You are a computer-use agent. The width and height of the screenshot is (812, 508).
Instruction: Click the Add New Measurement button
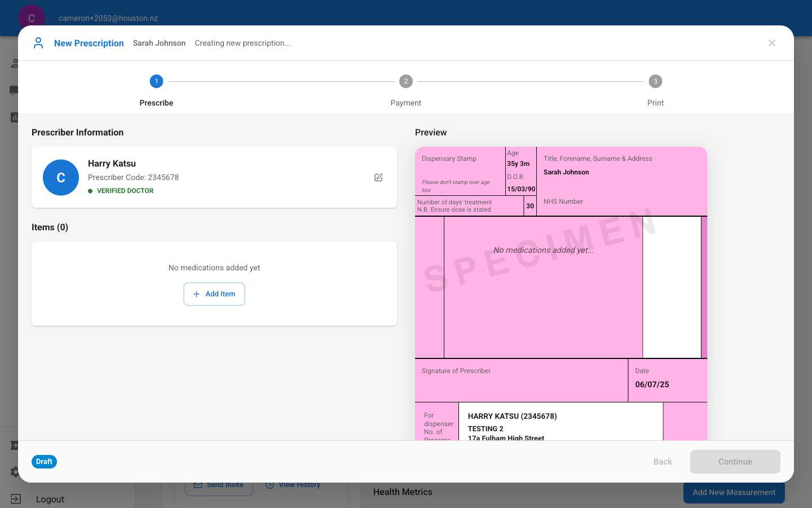click(x=734, y=492)
